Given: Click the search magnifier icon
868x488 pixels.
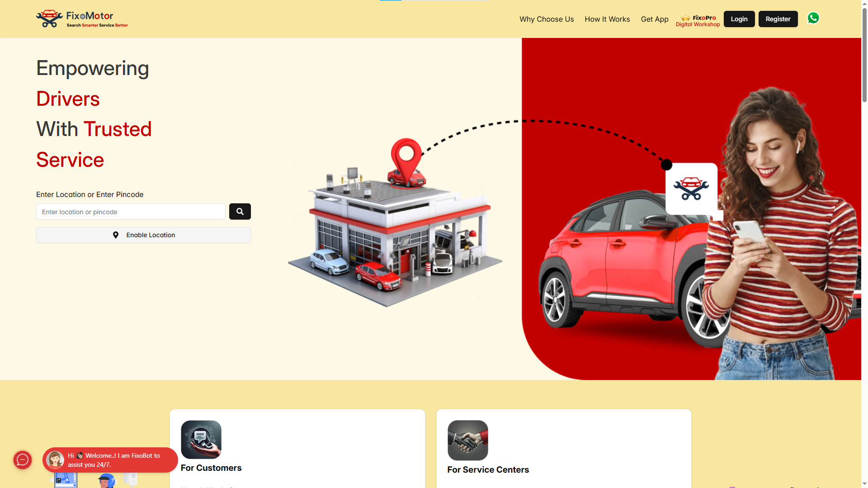Looking at the screenshot, I should 240,211.
